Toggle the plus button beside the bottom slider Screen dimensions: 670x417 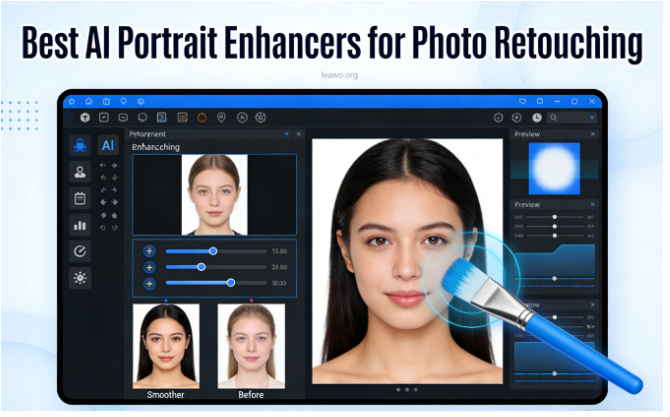149,283
